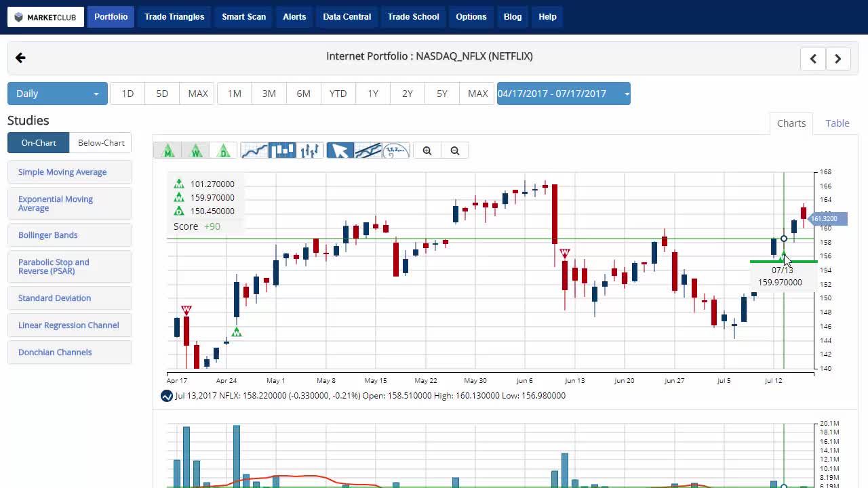
Task: Click the daily triangle value 150.450000
Action: tap(212, 211)
